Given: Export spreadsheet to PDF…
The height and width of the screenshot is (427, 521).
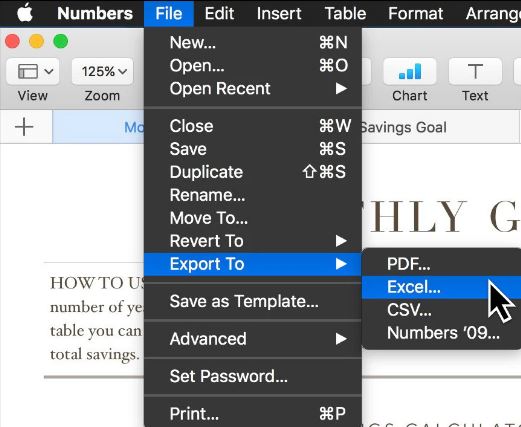Looking at the screenshot, I should (x=441, y=264).
